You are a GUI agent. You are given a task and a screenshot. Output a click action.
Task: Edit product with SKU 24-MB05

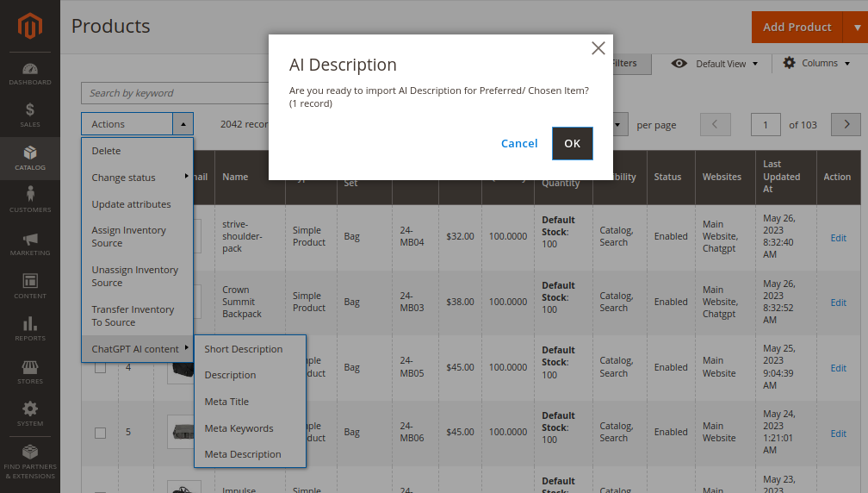838,368
